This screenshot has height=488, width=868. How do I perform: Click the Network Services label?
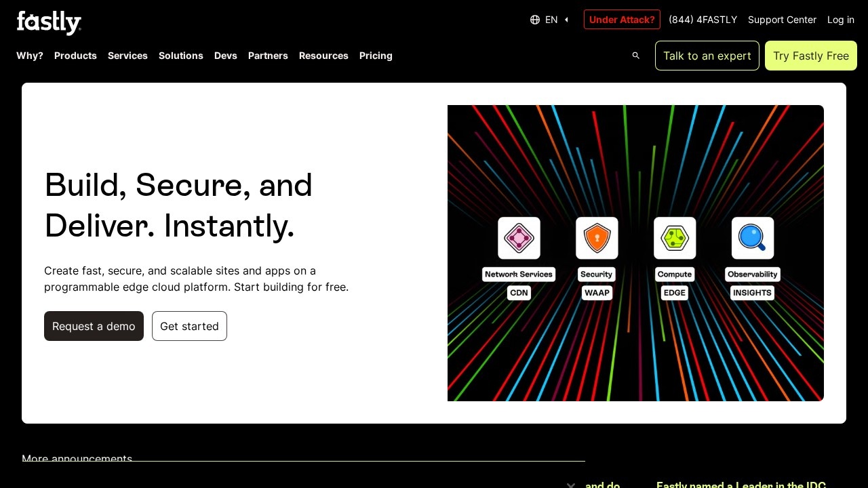click(519, 274)
